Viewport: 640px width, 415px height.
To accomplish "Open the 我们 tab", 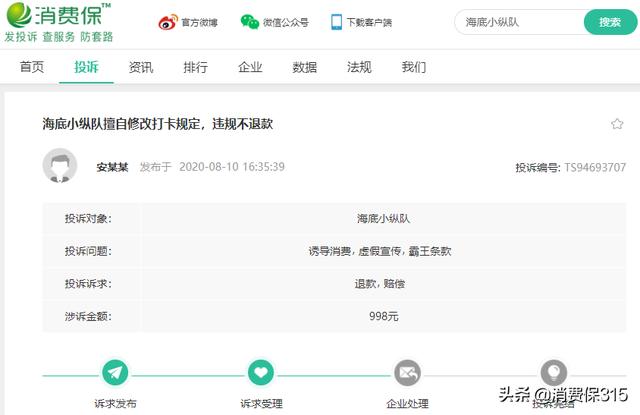I will click(x=414, y=67).
